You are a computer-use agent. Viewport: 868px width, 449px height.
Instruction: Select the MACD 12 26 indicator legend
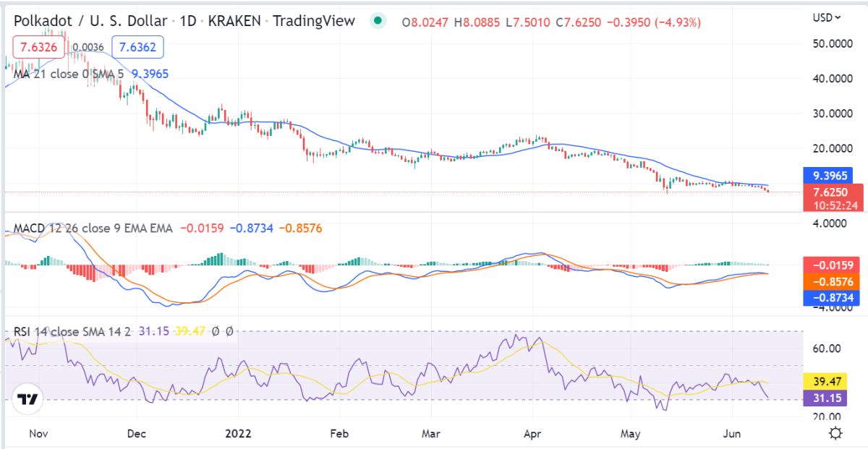point(93,228)
